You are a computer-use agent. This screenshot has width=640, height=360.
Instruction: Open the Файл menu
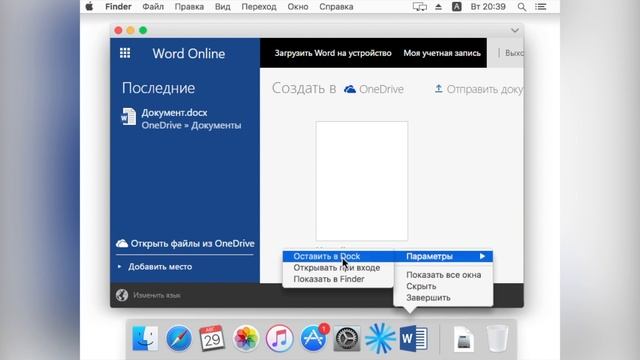tap(153, 7)
